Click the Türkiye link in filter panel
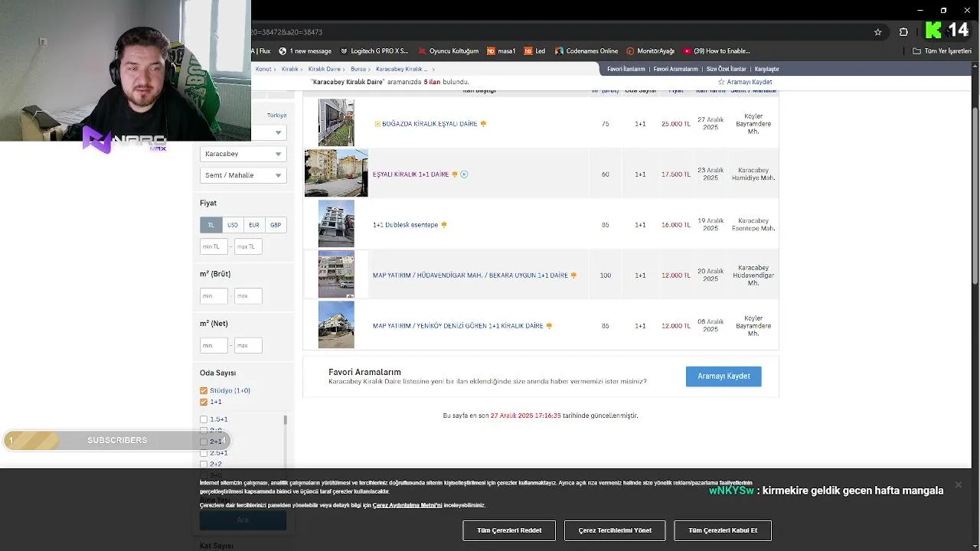This screenshot has height=551, width=980. 276,115
